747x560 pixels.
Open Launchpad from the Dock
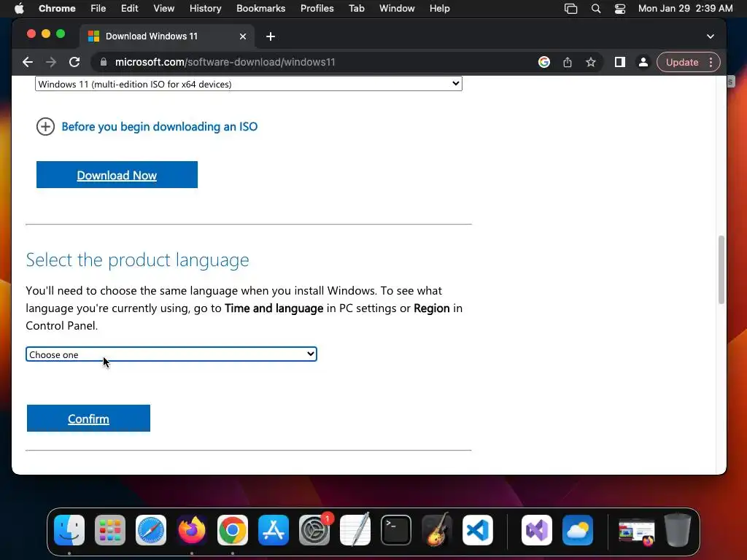(110, 530)
